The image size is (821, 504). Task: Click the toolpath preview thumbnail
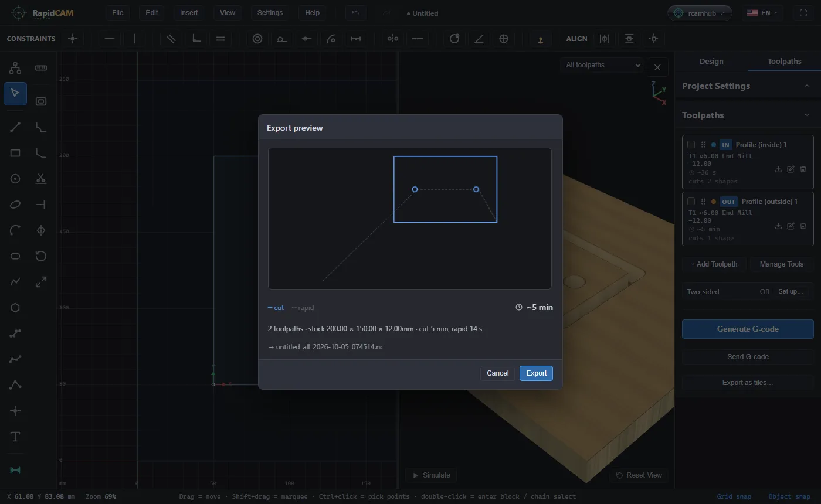[410, 219]
